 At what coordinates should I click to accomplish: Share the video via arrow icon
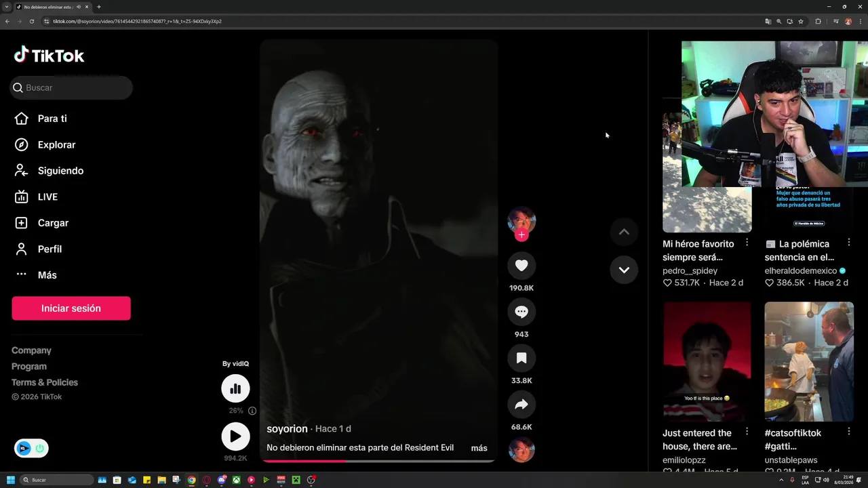521,405
